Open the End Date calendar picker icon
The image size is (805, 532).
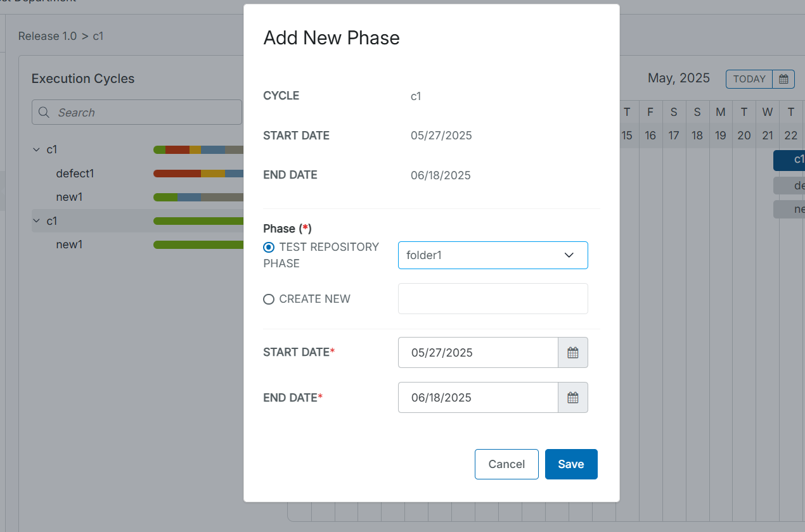572,398
